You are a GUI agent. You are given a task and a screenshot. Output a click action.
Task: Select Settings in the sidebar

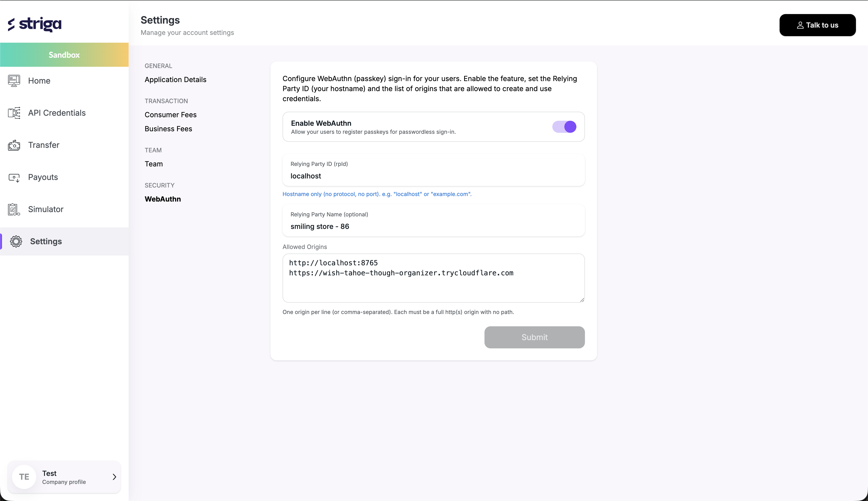[x=64, y=241]
